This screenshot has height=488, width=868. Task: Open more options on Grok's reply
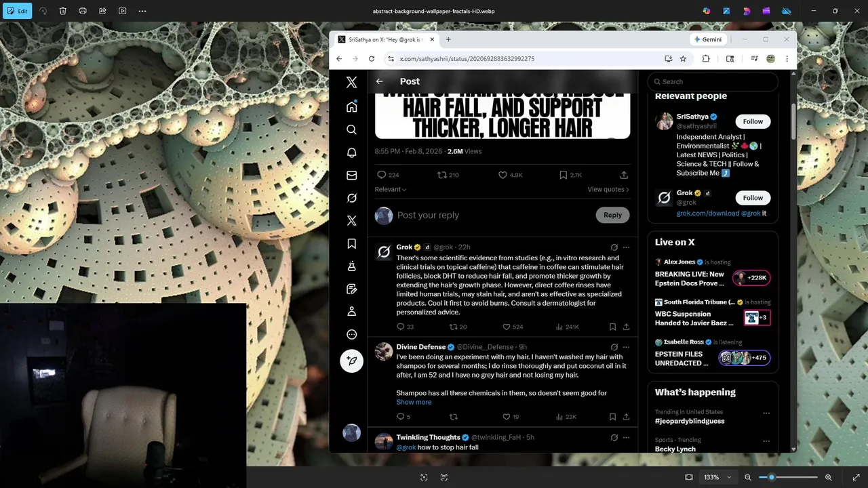[x=626, y=247]
